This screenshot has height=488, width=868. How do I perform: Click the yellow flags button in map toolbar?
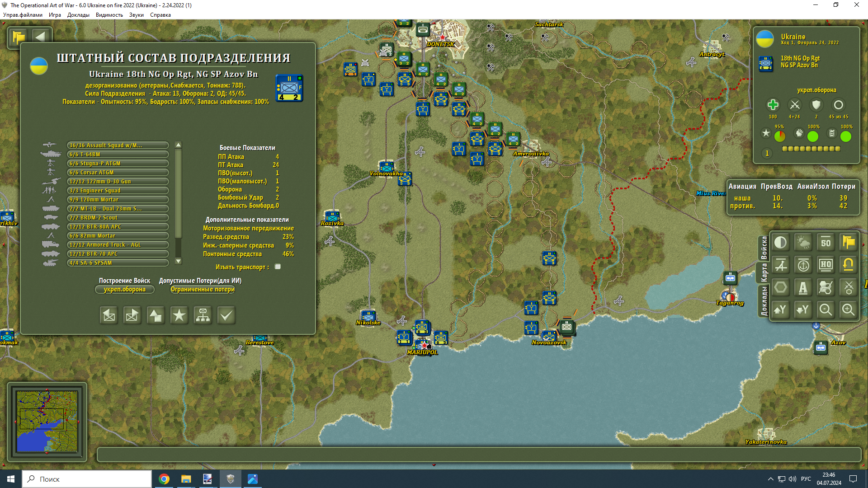[x=849, y=243]
